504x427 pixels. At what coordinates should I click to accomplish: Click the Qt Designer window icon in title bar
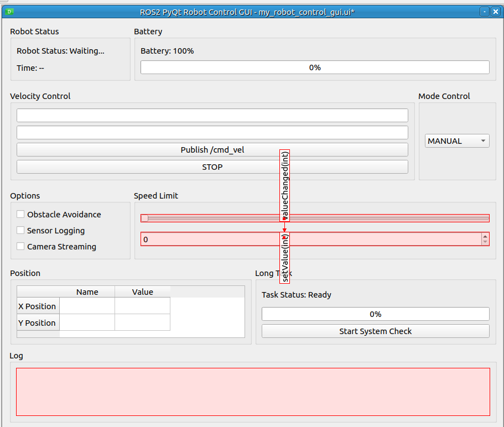pos(9,12)
